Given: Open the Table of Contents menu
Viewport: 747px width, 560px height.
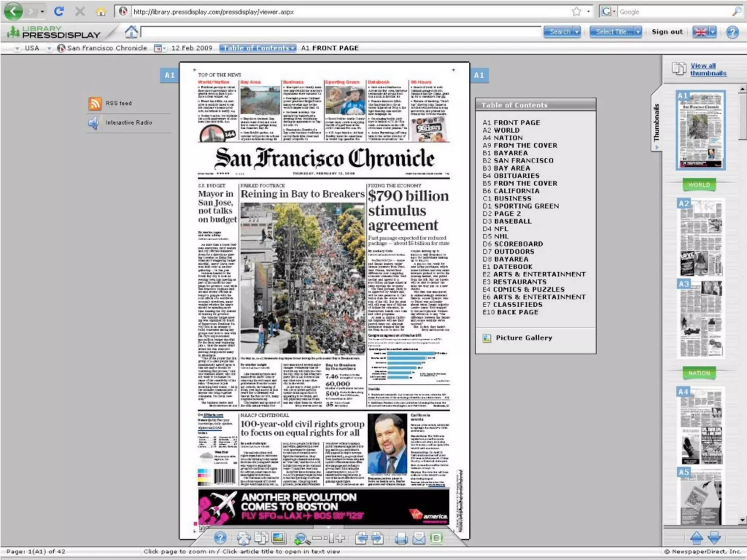Looking at the screenshot, I should click(258, 48).
